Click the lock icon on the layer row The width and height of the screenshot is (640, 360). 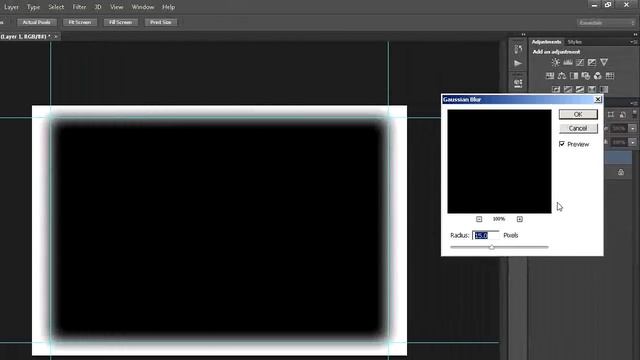621,172
